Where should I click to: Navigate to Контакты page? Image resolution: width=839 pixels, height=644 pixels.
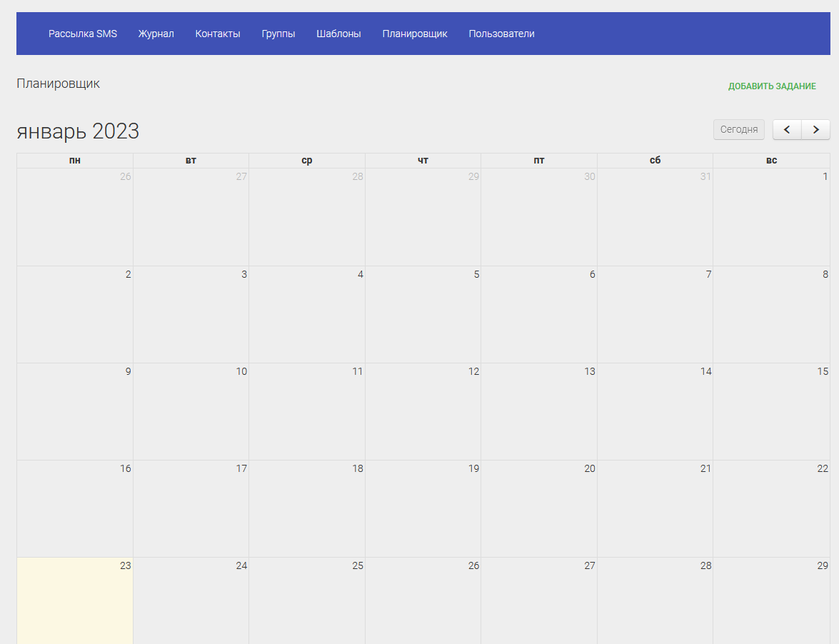click(x=218, y=34)
